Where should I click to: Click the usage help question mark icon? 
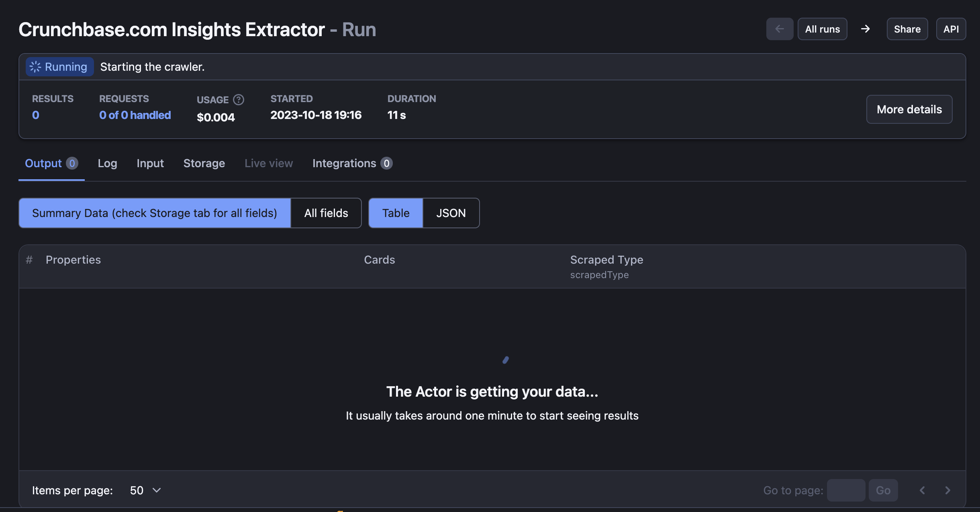coord(238,99)
